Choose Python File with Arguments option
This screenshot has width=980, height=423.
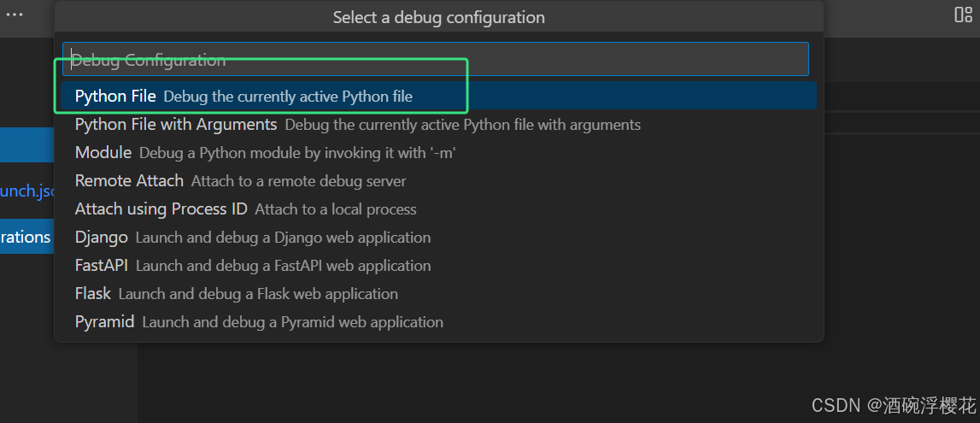point(176,125)
